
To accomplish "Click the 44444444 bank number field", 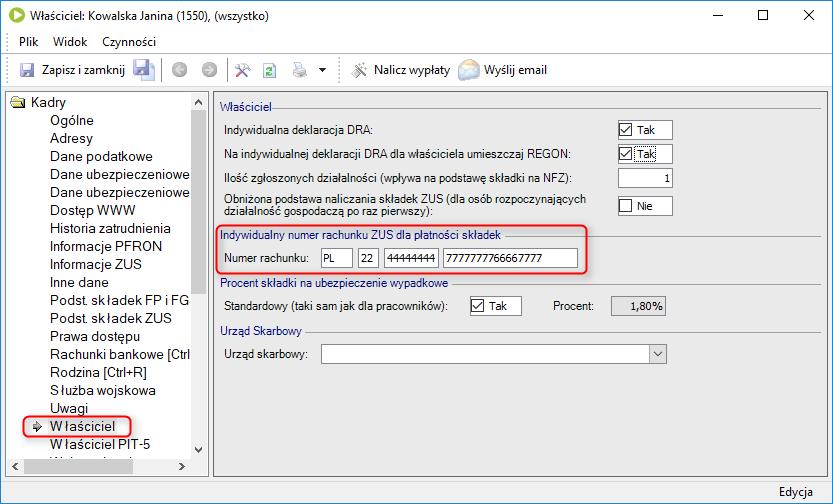I will [411, 258].
